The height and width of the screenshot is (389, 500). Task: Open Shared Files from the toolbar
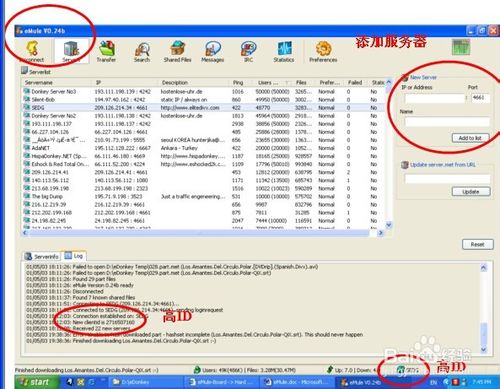pos(177,51)
